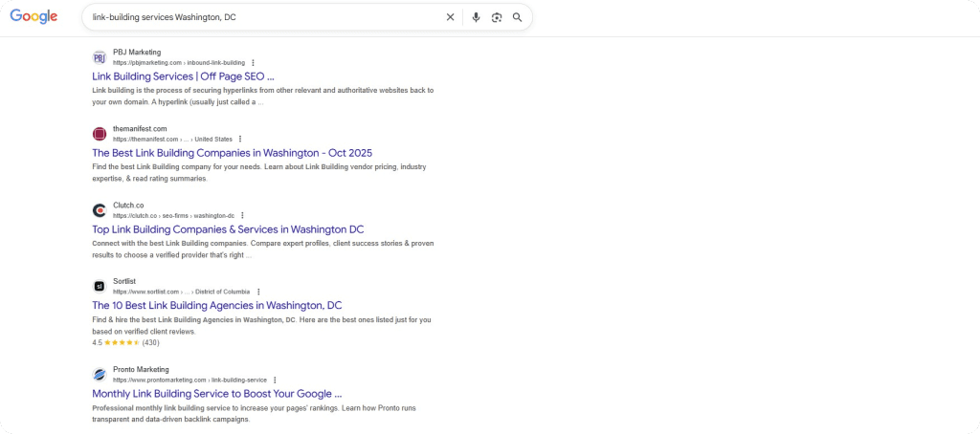Click the 4.5 star rating under Sortlist
Viewport: 980px width, 434px height.
click(125, 343)
